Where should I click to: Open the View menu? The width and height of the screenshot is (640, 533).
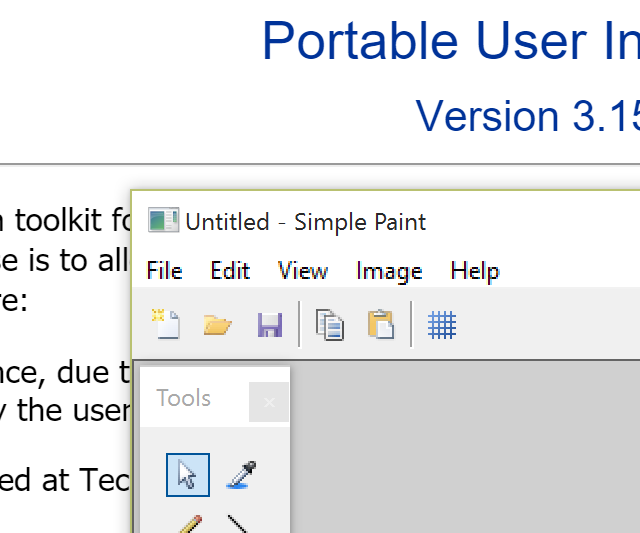click(302, 271)
